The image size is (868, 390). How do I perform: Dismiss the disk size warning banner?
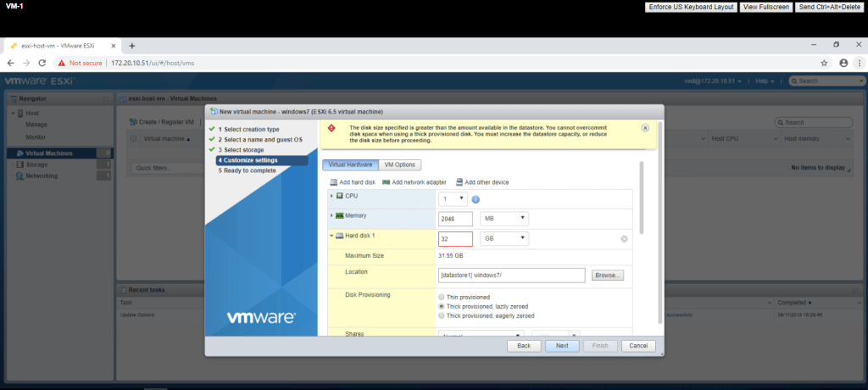(x=645, y=128)
